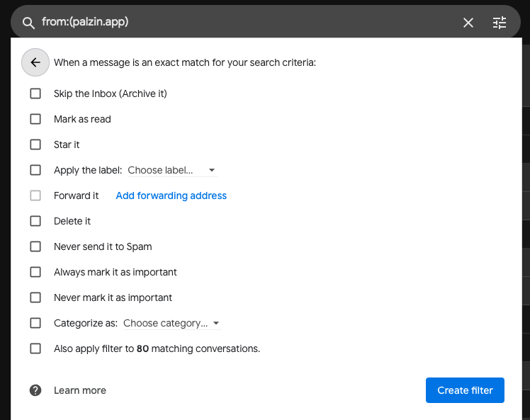This screenshot has width=530, height=420.
Task: Toggle the Forward it checkbox
Action: tap(35, 195)
